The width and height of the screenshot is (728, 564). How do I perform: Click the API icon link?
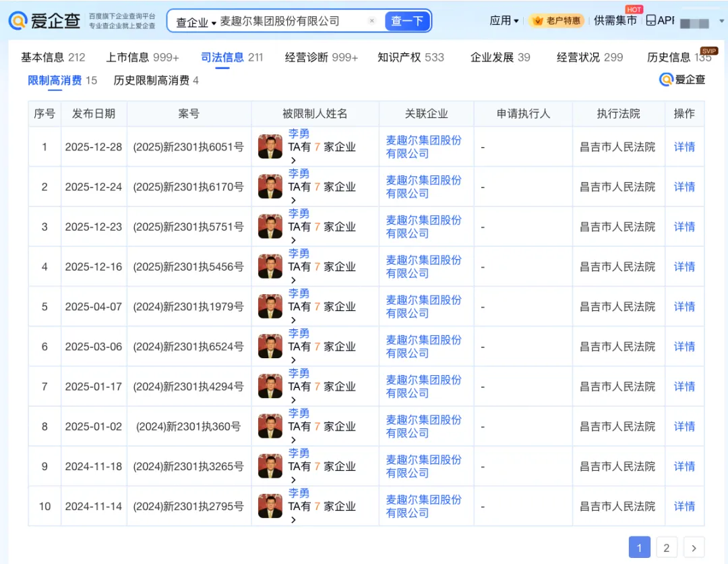coord(660,20)
